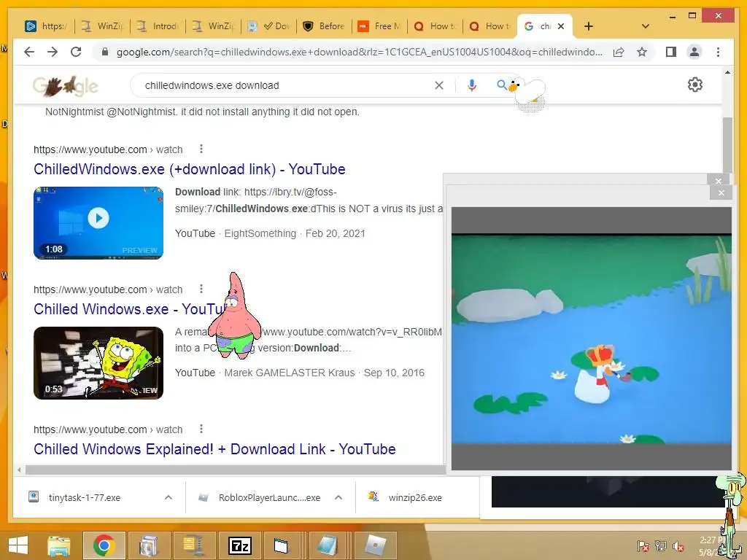Open the Windows Start menu
Screen dimensions: 747x560
pos(18,545)
